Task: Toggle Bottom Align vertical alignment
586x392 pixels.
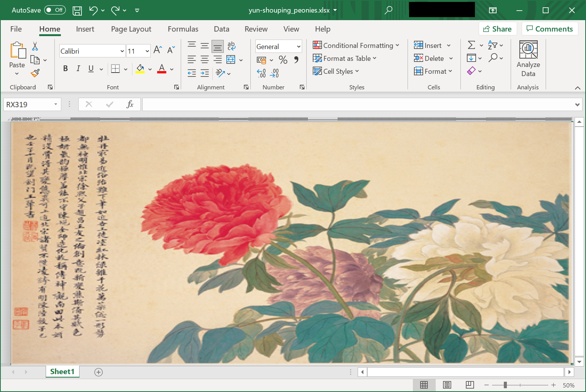Action: coord(218,46)
